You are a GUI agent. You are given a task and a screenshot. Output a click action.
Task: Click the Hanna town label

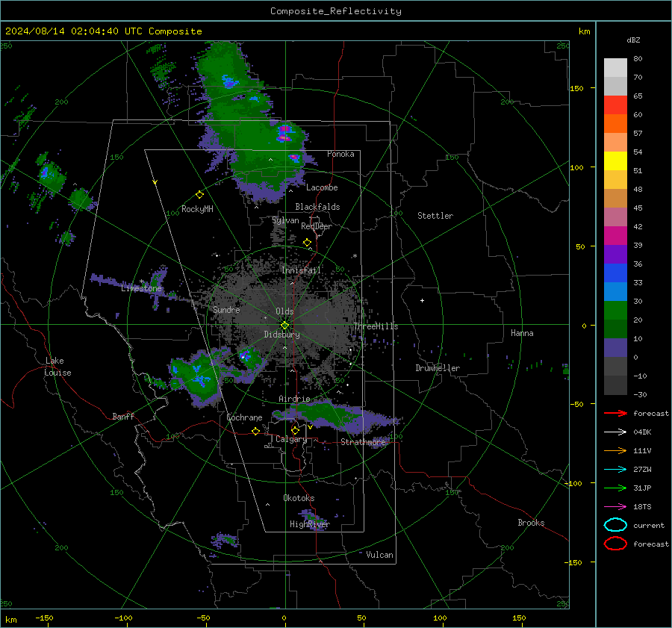point(522,333)
